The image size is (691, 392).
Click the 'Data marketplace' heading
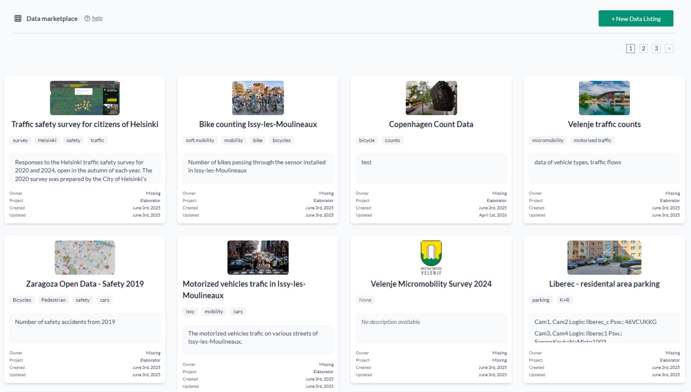point(52,18)
